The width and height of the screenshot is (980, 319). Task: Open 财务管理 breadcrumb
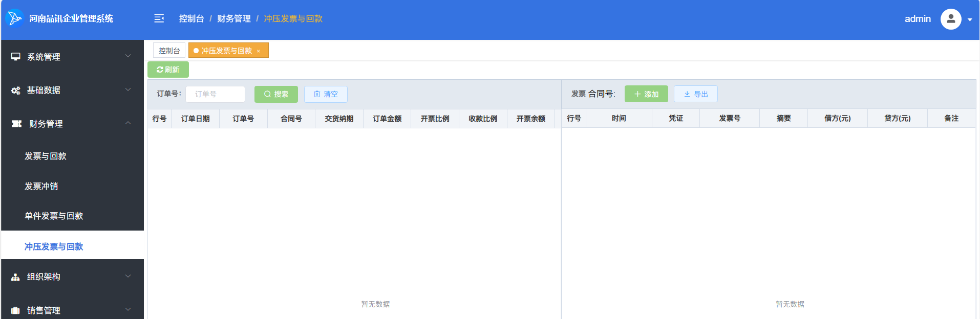coord(234,18)
